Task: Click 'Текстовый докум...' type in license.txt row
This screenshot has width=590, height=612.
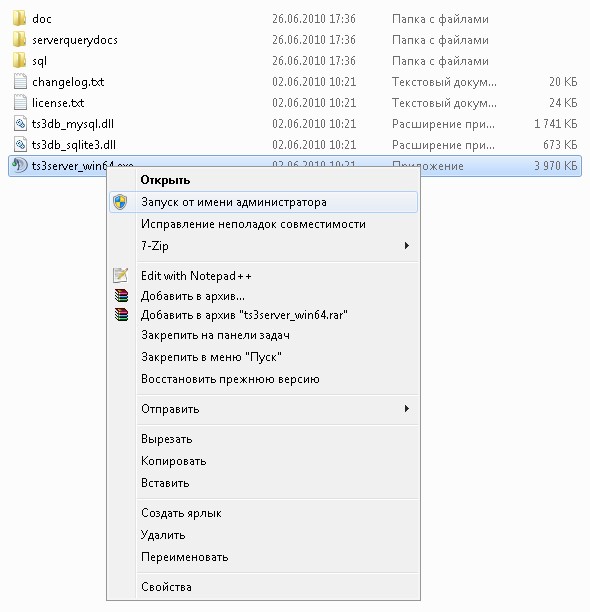Action: [x=444, y=103]
